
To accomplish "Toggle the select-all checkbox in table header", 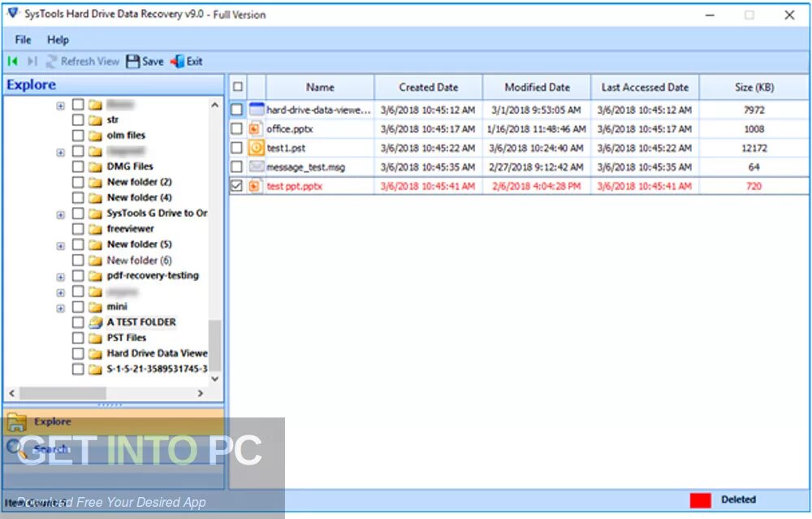I will click(238, 86).
